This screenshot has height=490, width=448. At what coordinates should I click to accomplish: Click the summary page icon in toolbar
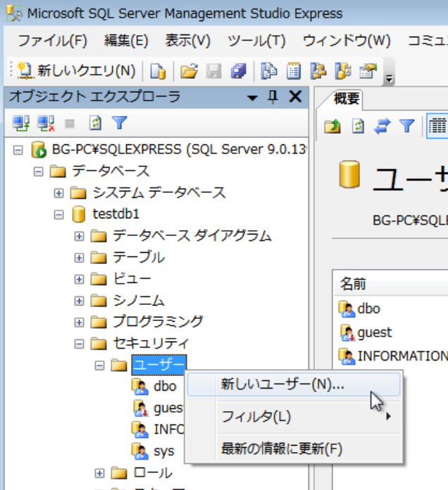click(x=294, y=71)
